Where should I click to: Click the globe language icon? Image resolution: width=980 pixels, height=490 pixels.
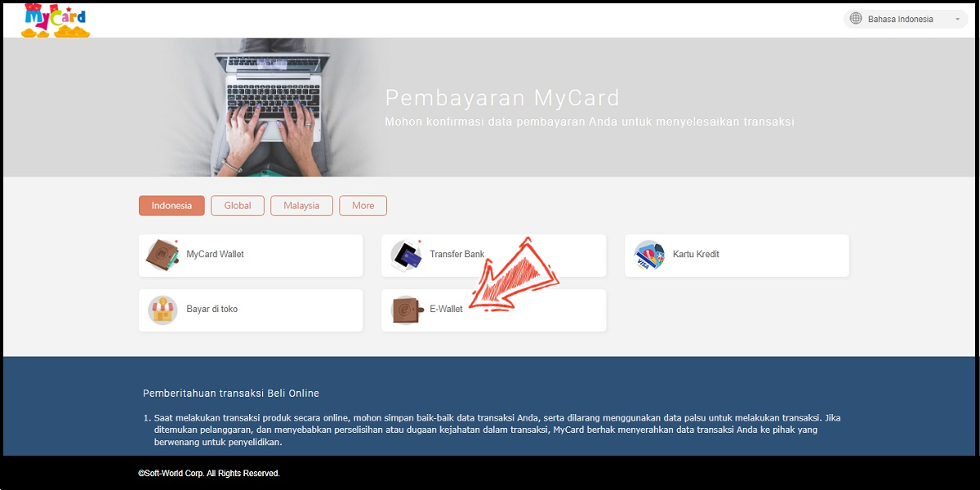(x=856, y=19)
